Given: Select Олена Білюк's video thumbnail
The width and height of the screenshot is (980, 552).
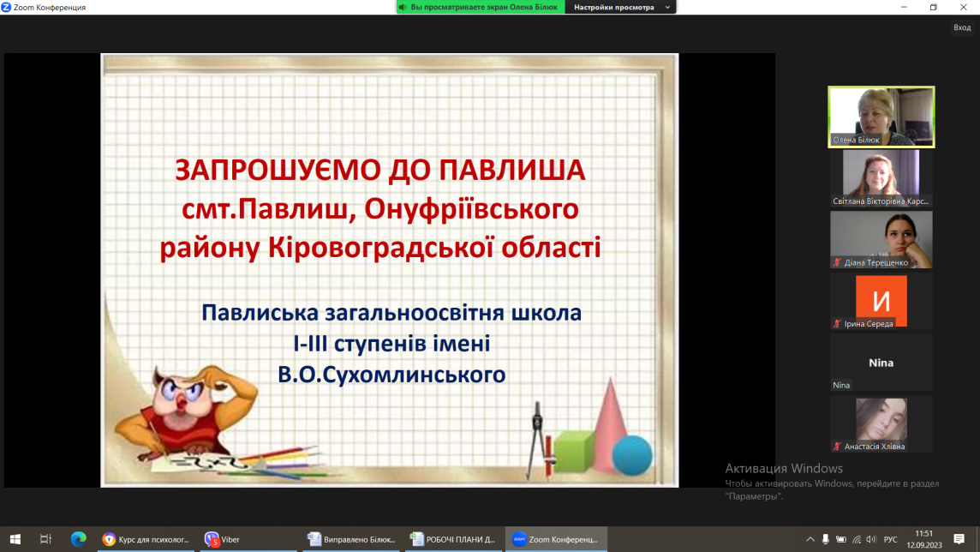Looking at the screenshot, I should pos(881,117).
